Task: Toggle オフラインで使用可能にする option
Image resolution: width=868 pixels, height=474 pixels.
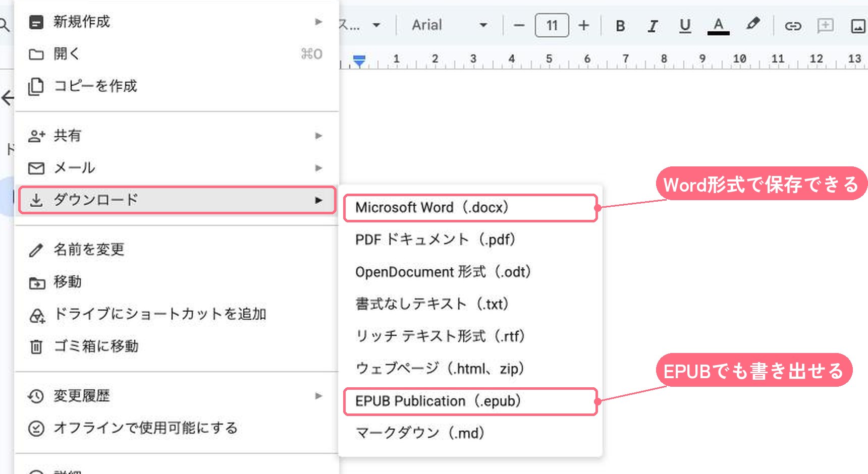Action: [177, 428]
